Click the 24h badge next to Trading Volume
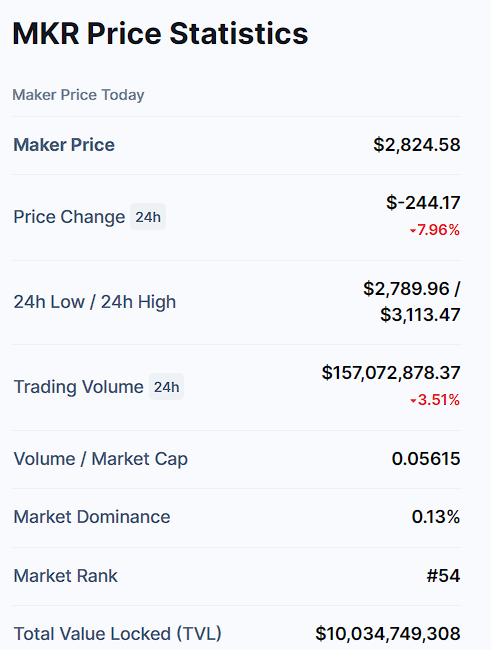491x650 pixels. pos(166,387)
